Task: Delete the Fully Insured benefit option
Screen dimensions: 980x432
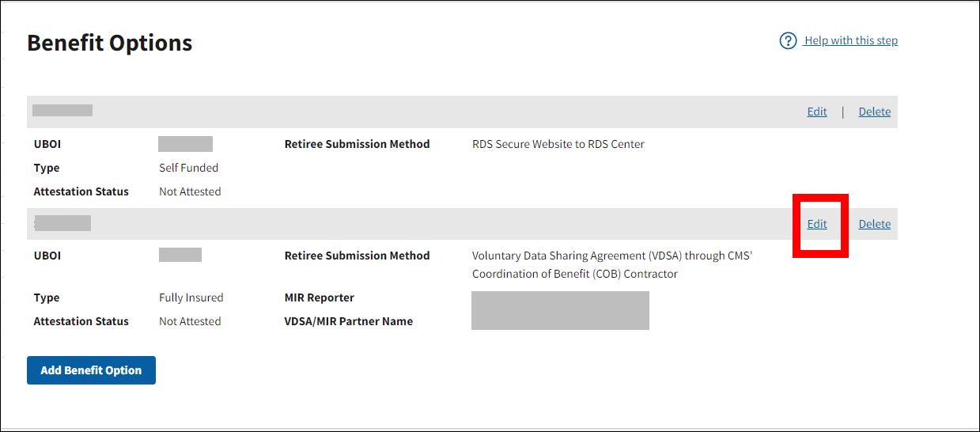Action: click(874, 224)
